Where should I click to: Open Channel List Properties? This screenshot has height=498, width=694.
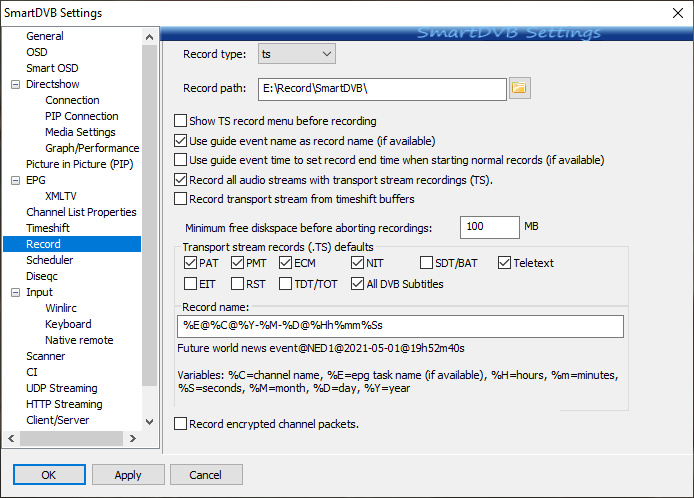click(81, 212)
